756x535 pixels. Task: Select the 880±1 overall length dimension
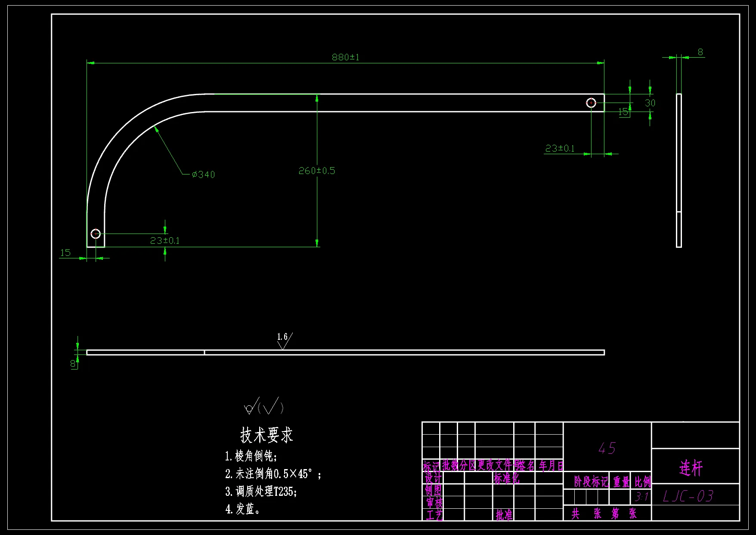pos(345,57)
